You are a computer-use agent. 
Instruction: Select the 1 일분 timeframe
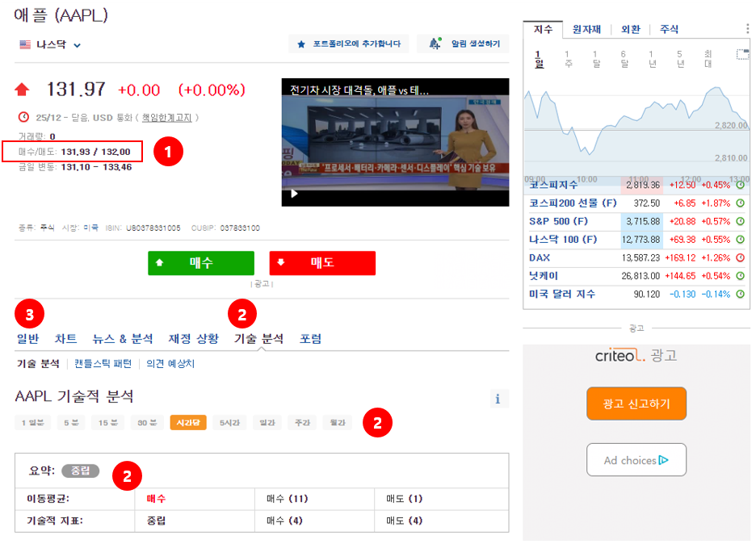coord(33,423)
